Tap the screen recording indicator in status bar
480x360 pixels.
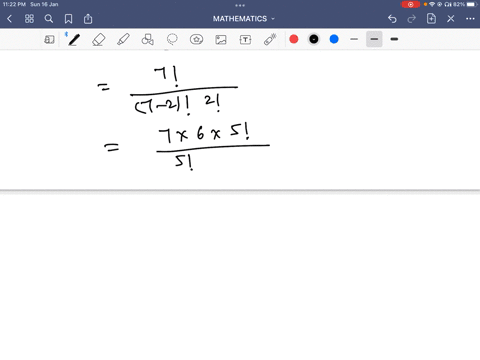click(410, 4)
